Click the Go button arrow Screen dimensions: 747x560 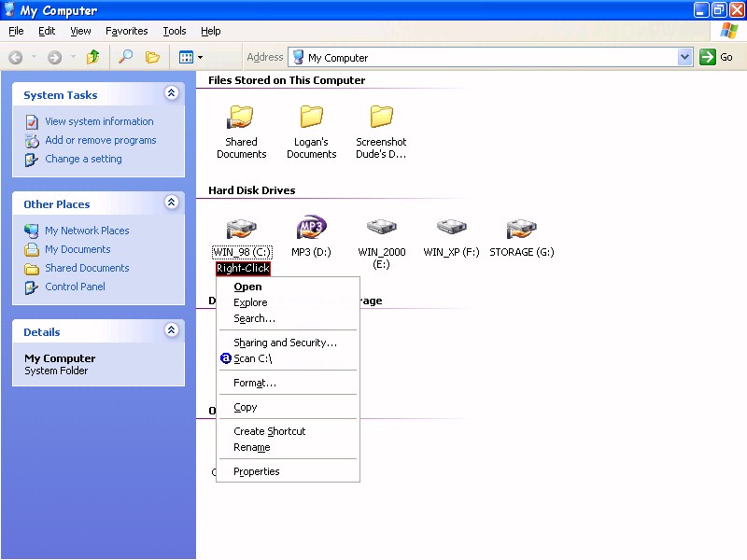708,57
